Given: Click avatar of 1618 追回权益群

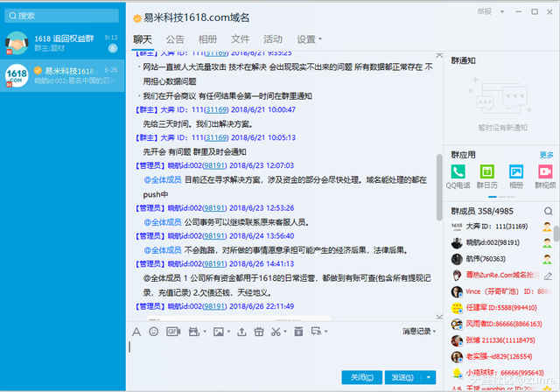Looking at the screenshot, I should point(17,43).
